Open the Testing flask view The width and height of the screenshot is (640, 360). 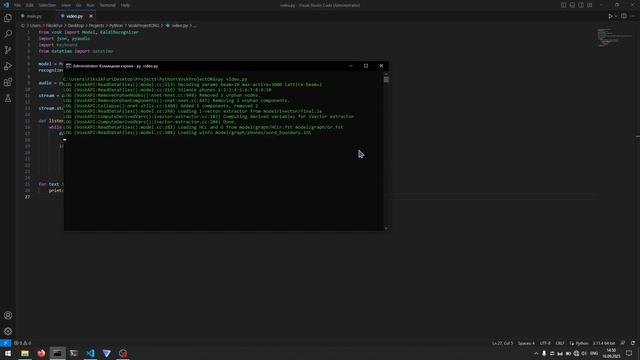(x=8, y=98)
